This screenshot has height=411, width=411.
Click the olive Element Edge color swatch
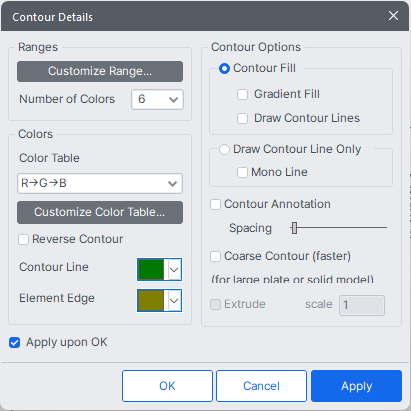tap(151, 300)
